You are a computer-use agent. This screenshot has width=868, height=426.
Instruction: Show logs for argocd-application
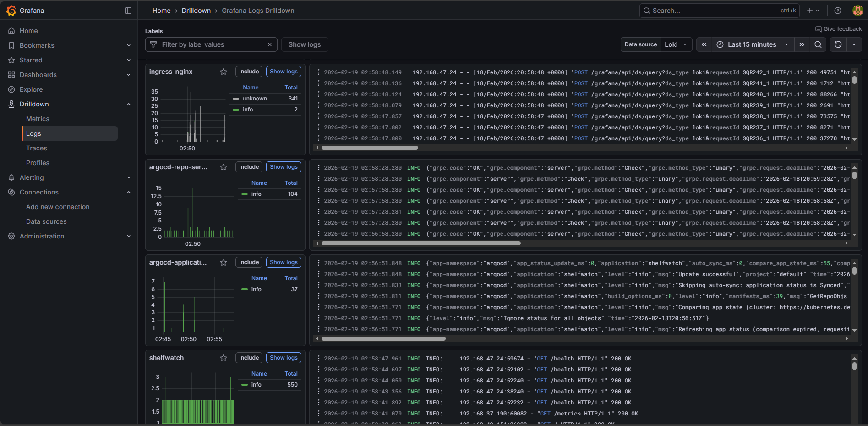coord(284,262)
